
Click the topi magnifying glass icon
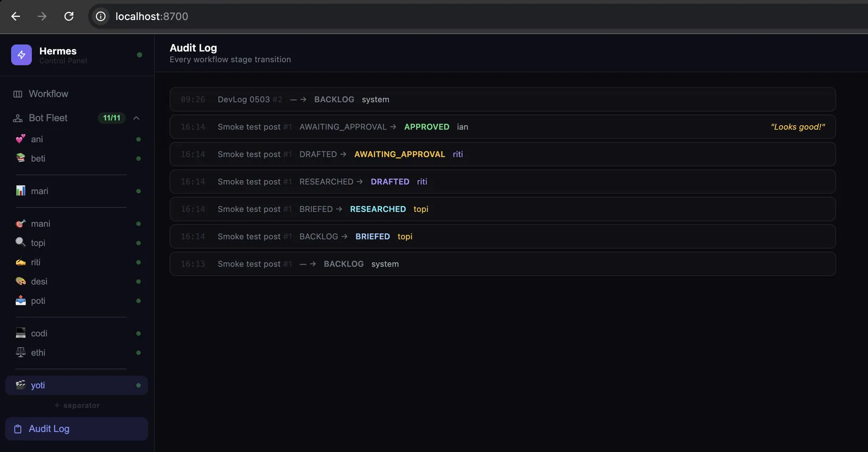(21, 242)
